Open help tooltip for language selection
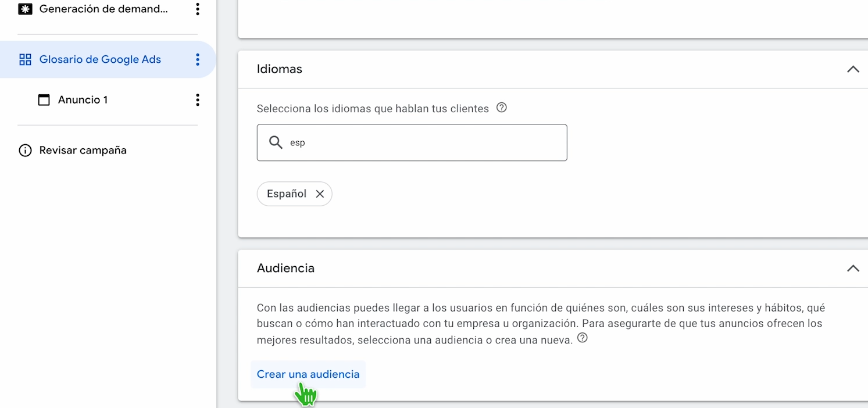Image resolution: width=868 pixels, height=408 pixels. [x=501, y=108]
